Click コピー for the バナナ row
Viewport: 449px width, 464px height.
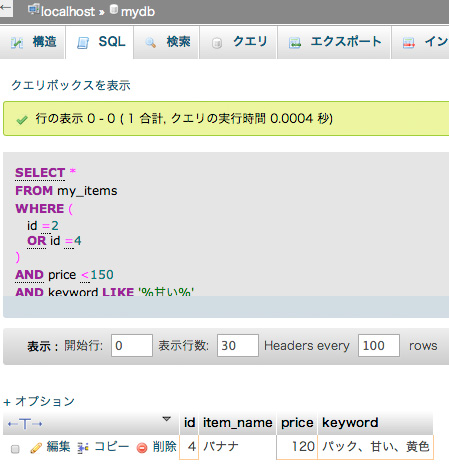112,447
